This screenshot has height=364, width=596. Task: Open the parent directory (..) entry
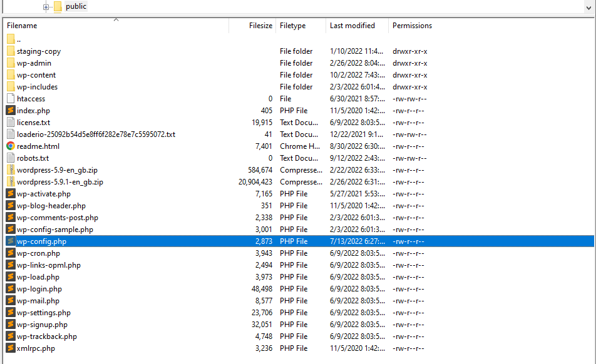coord(19,39)
